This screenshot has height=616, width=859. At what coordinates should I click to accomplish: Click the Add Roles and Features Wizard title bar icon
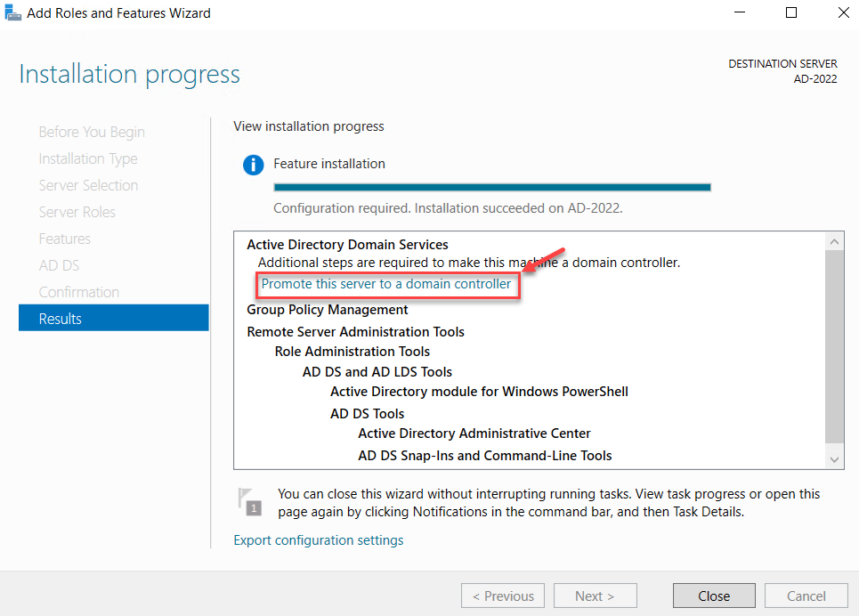(12, 12)
